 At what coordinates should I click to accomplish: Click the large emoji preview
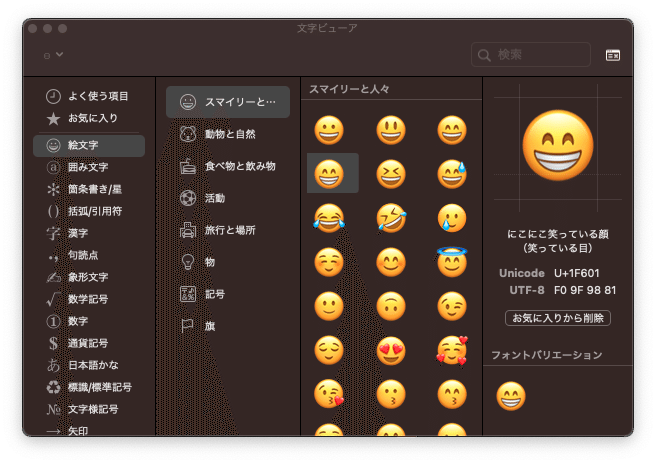pos(558,146)
